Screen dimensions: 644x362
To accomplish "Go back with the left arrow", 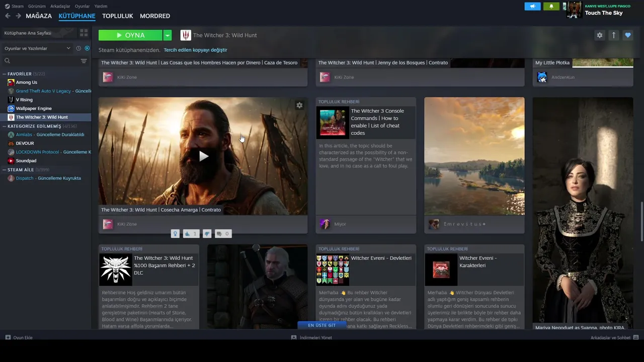I will [x=8, y=16].
